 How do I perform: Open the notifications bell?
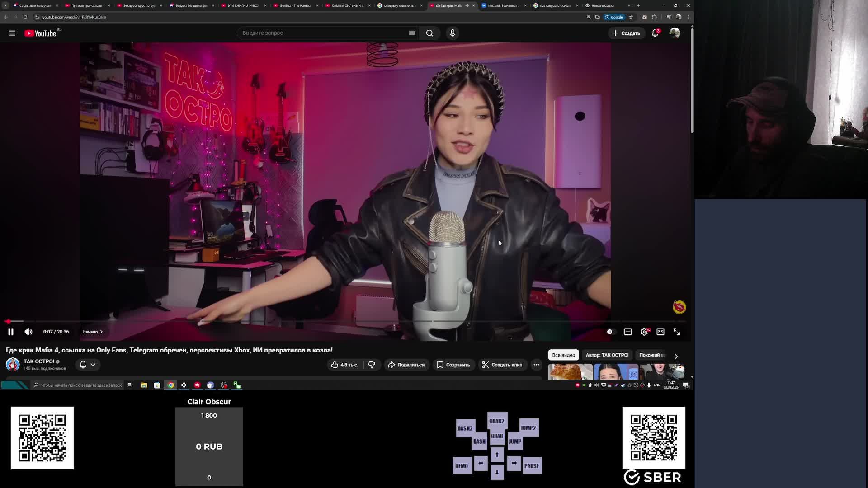[x=655, y=33]
